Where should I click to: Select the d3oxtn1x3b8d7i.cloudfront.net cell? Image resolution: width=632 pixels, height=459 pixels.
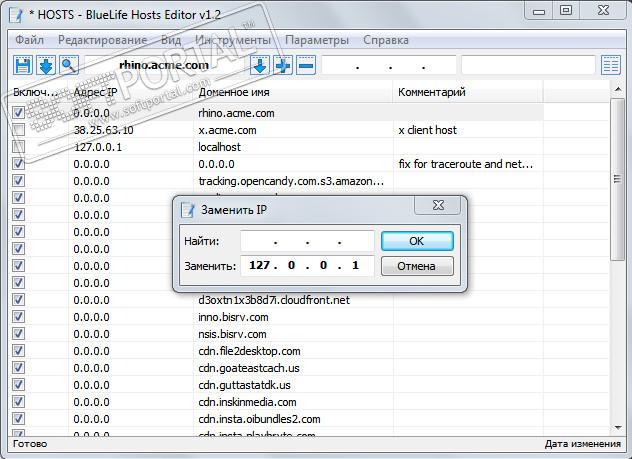274,300
